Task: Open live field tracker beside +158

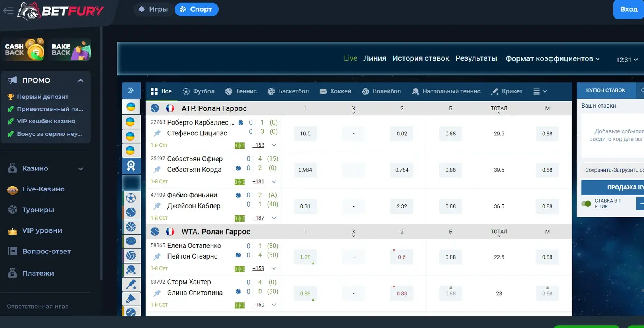Action: coord(239,145)
